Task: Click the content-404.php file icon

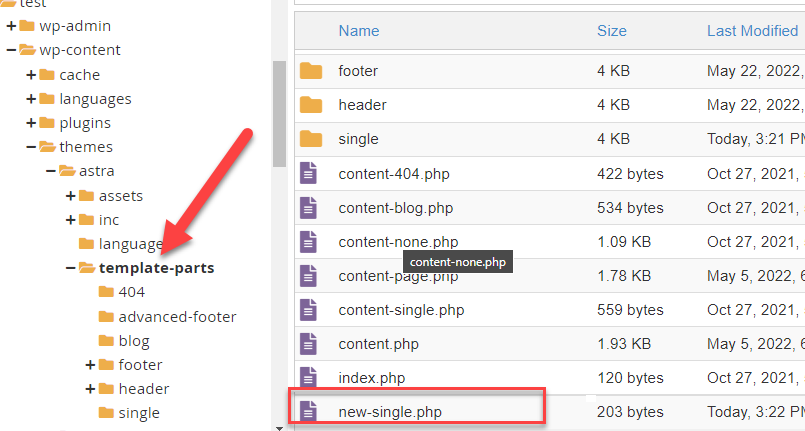Action: (x=309, y=173)
